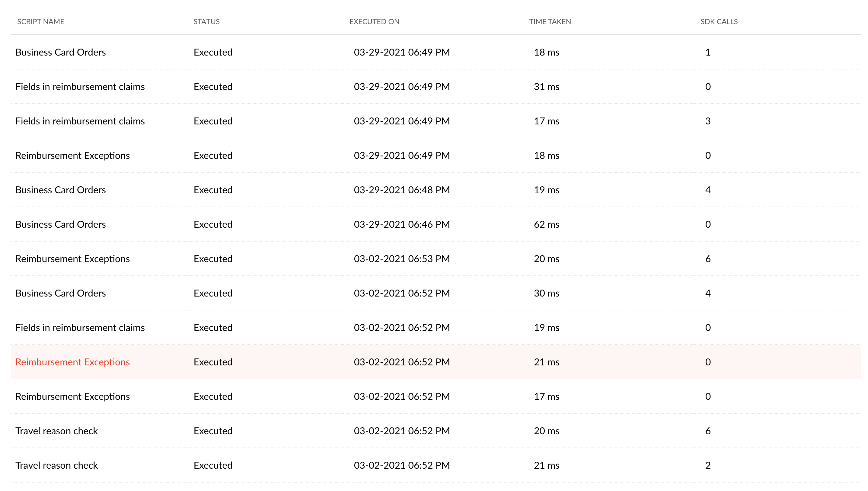Open the highlighted red Reimbursement Exceptions script

click(72, 362)
